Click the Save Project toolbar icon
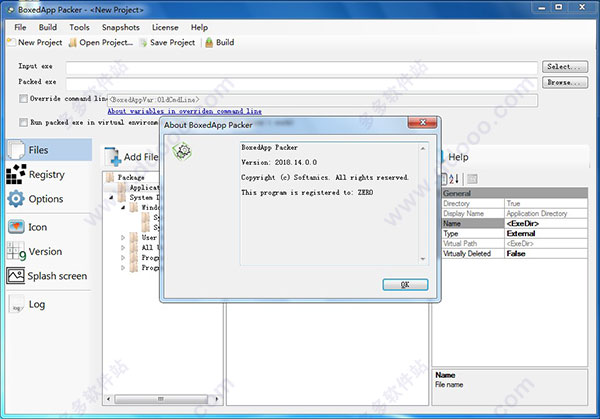This screenshot has width=600, height=419. coord(143,42)
